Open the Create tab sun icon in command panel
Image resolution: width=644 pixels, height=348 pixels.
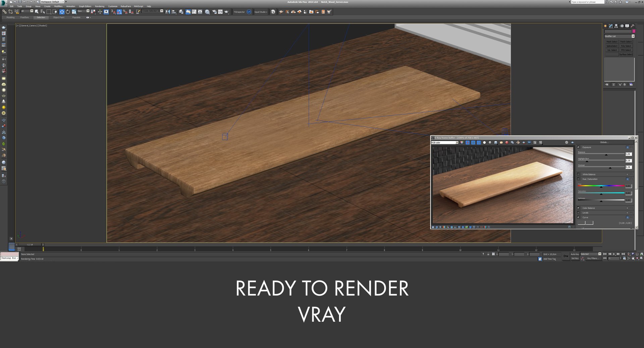(x=605, y=26)
